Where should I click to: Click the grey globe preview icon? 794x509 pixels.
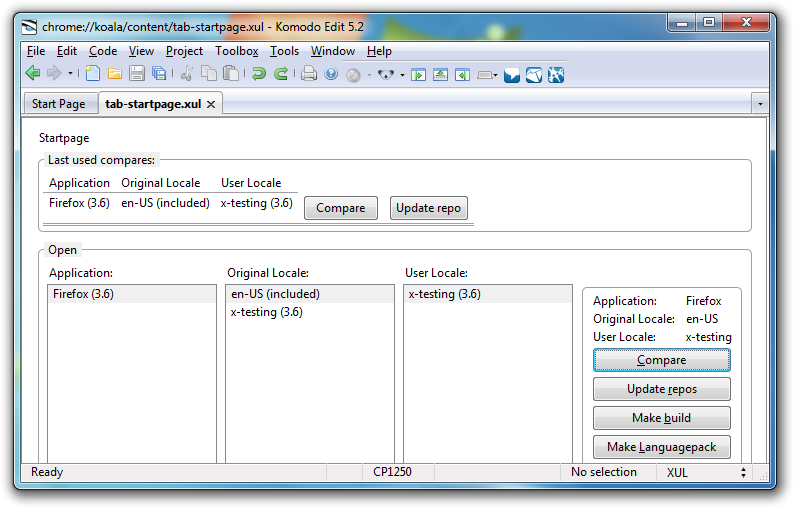coord(353,75)
